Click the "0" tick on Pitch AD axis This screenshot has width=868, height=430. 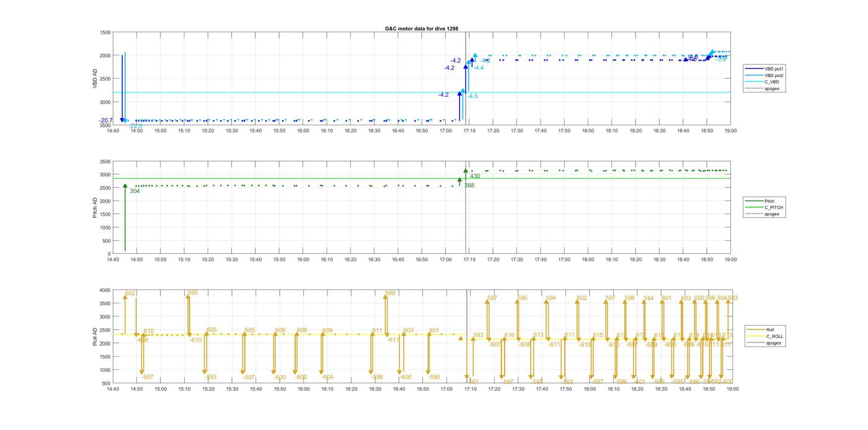[x=109, y=254]
